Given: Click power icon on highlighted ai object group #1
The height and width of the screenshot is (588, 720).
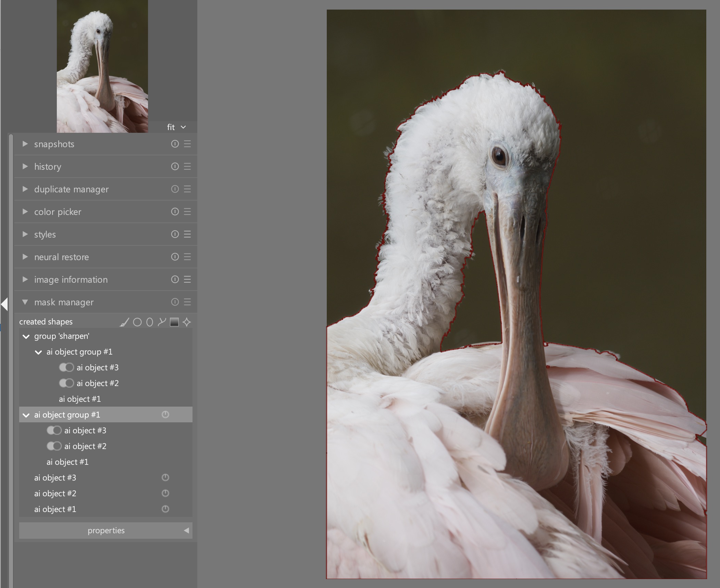Looking at the screenshot, I should (x=165, y=414).
